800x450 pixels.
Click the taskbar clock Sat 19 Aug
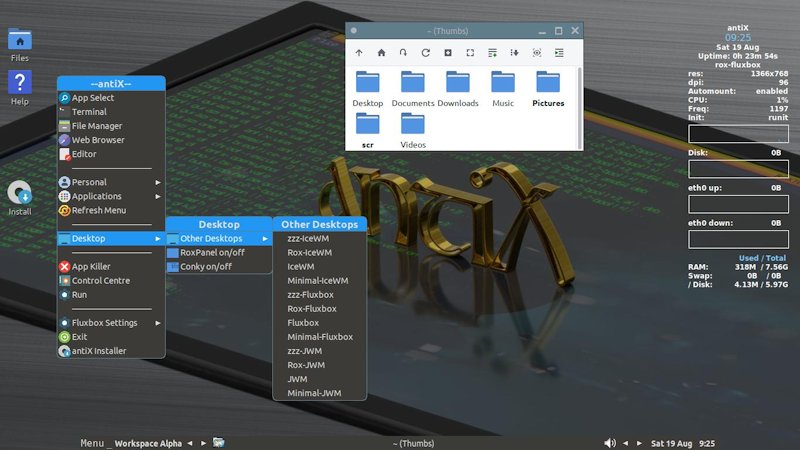[x=683, y=443]
